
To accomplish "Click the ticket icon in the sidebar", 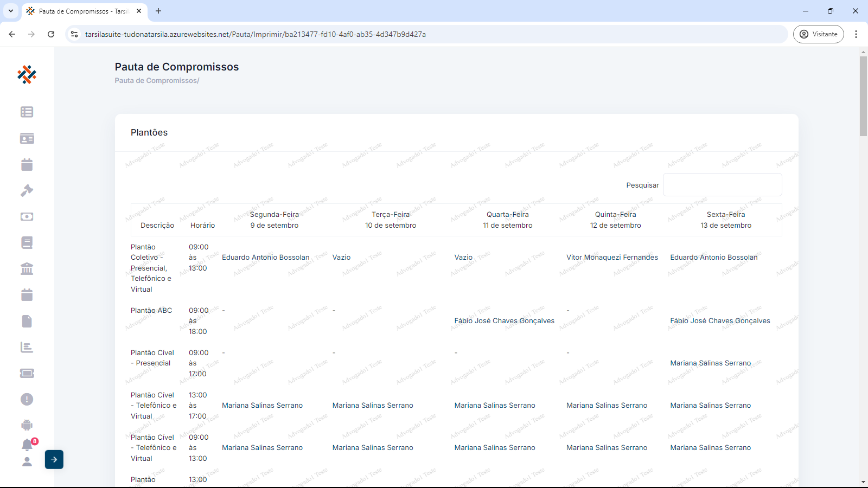I will pyautogui.click(x=27, y=373).
